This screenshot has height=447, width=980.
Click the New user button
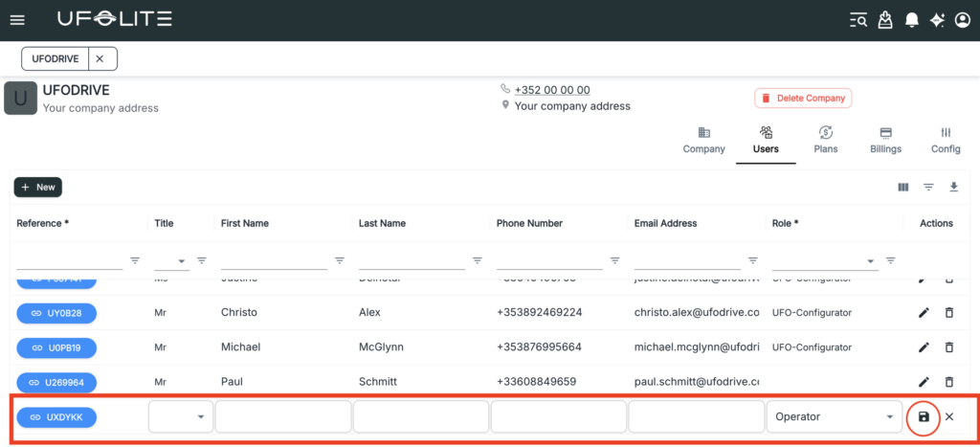tap(37, 188)
